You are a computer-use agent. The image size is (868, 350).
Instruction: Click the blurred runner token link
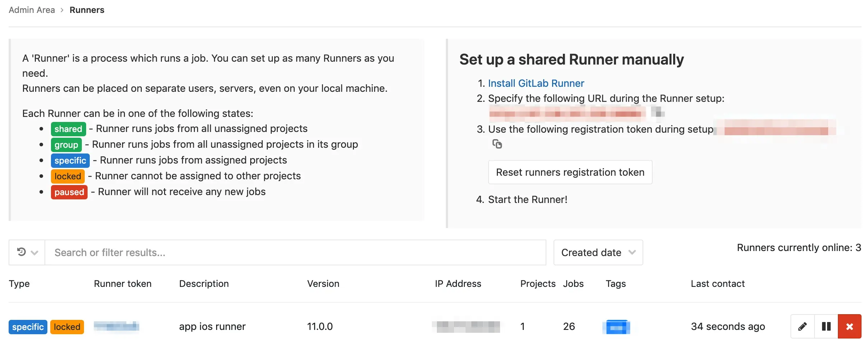coord(116,326)
